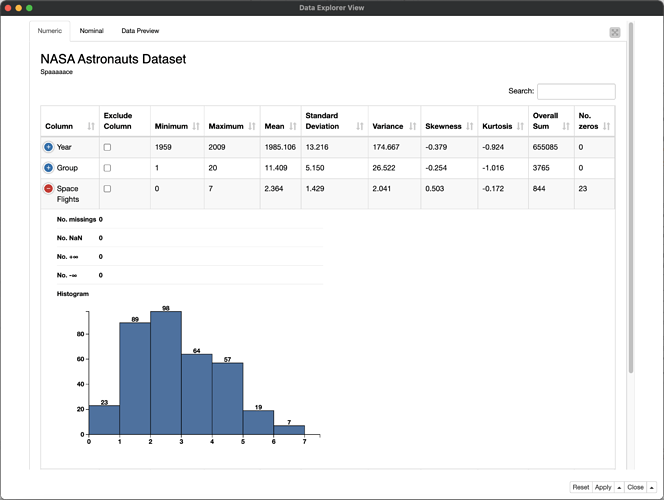Sort by Skewness header arrows
Viewport: 664px width, 500px height.
[469, 127]
